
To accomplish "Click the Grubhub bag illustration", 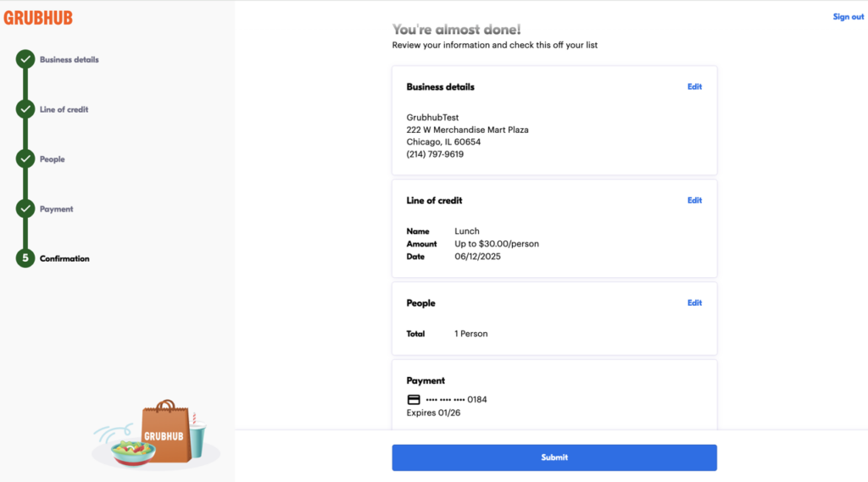I will [x=163, y=434].
